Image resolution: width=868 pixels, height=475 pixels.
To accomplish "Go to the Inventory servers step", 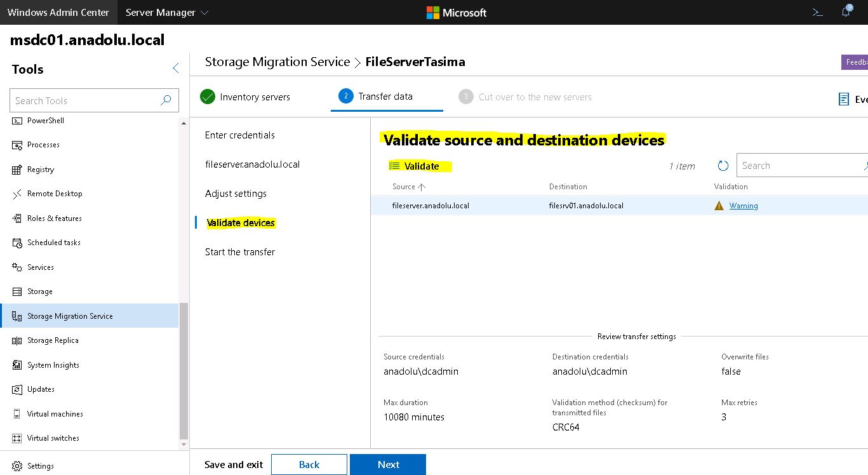I will pyautogui.click(x=245, y=97).
